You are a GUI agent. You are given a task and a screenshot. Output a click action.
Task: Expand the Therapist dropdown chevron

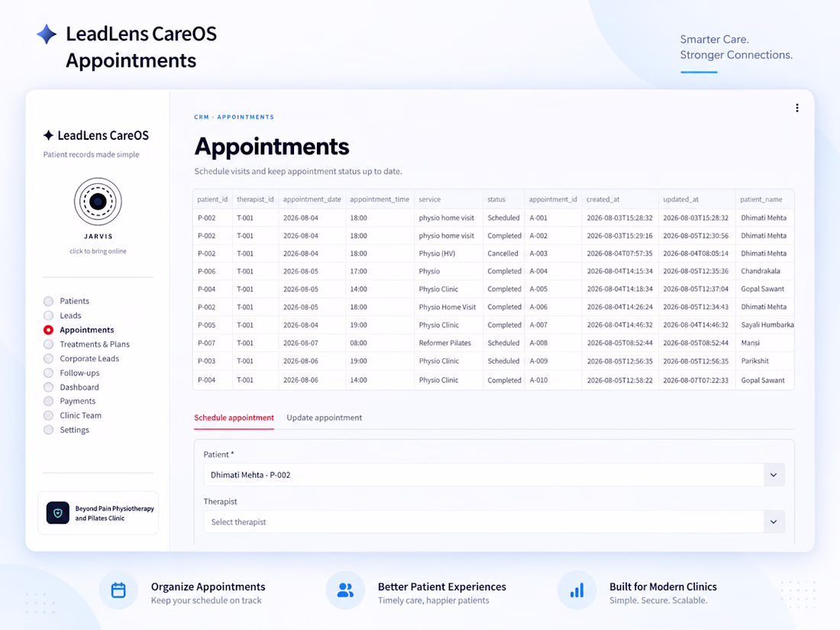tap(774, 522)
